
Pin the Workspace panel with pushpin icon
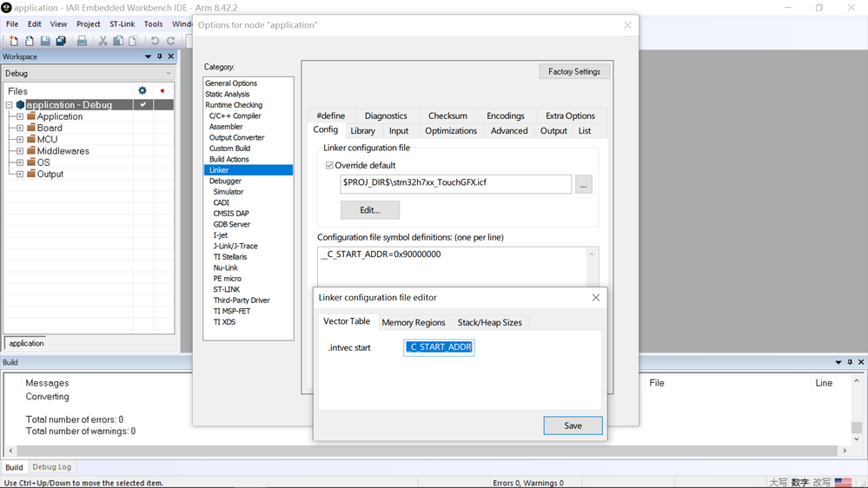(159, 56)
